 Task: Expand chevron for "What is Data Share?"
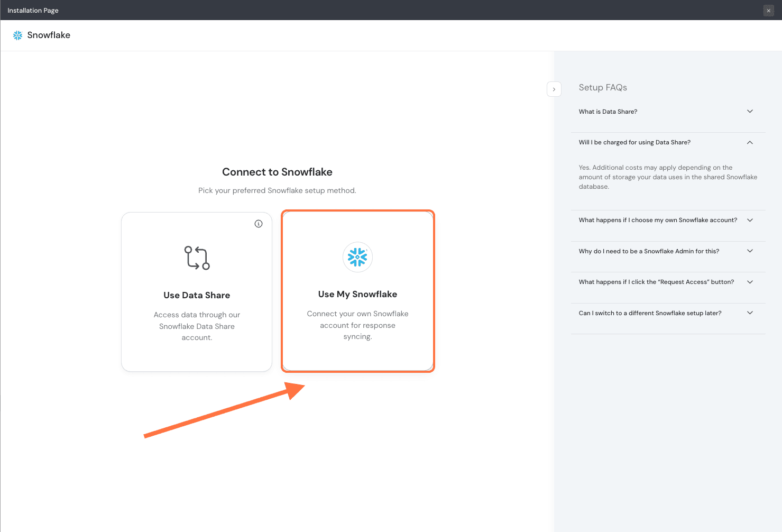click(x=750, y=112)
